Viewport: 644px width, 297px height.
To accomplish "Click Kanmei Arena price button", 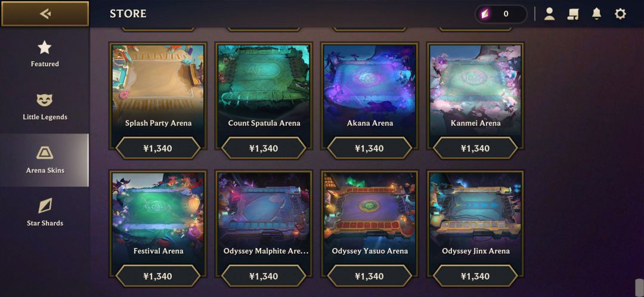I will click(x=475, y=148).
